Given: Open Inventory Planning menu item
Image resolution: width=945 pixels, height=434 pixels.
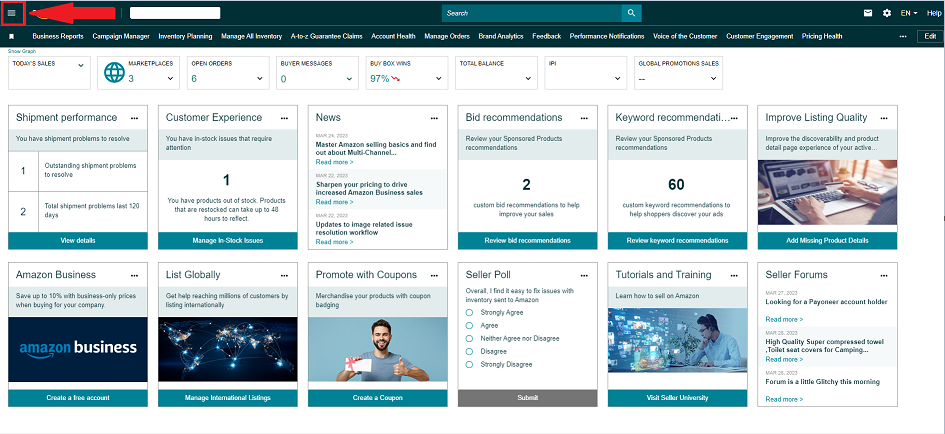Looking at the screenshot, I should coord(185,36).
